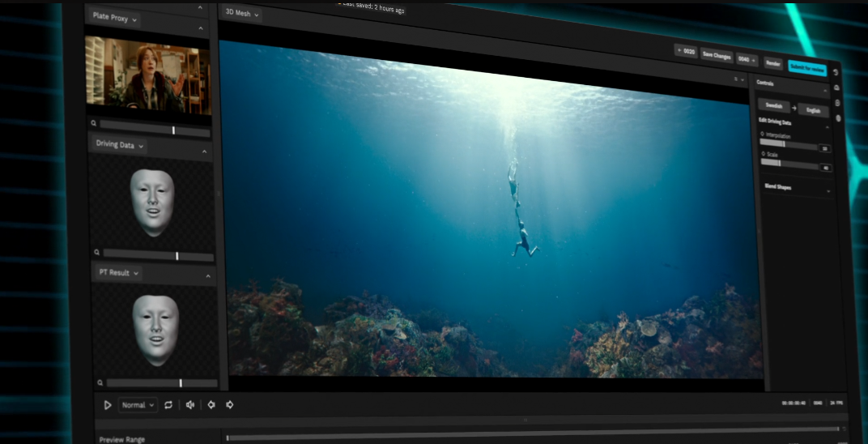Screen dimensions: 868x444
Task: Click the Plate Proxy video thumbnail
Action: tap(148, 76)
